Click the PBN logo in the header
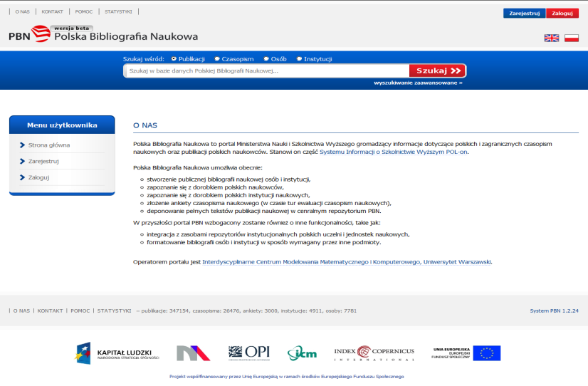This screenshot has height=386, width=588. [x=30, y=34]
